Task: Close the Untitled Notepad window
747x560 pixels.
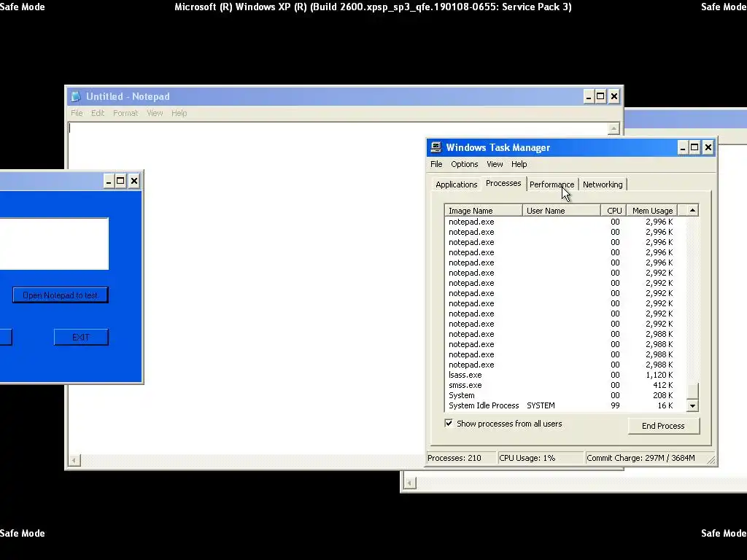Action: click(614, 97)
